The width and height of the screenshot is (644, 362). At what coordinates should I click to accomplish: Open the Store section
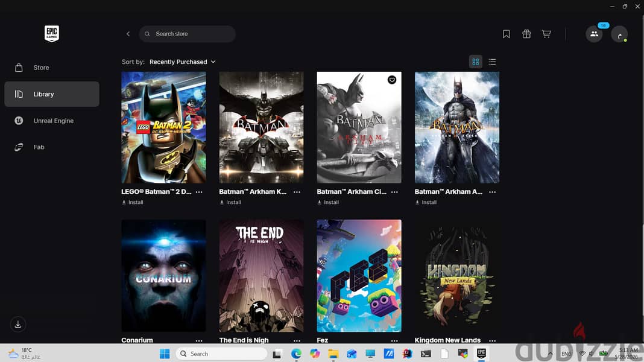(x=52, y=68)
